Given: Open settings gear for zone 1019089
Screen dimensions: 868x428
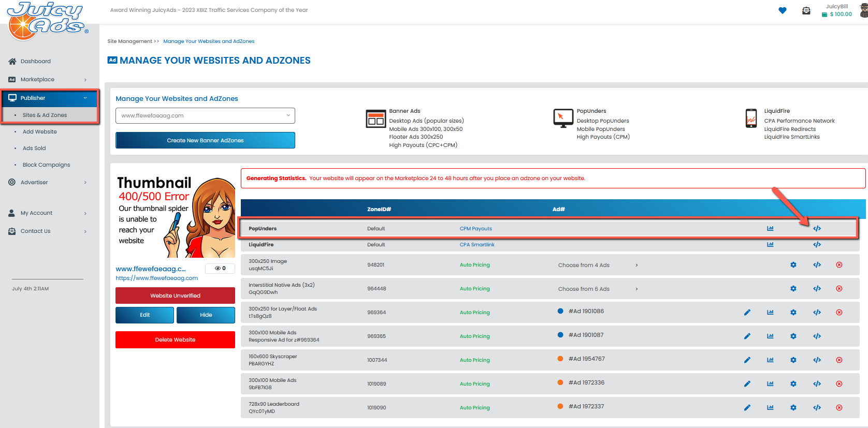Looking at the screenshot, I should coord(793,384).
